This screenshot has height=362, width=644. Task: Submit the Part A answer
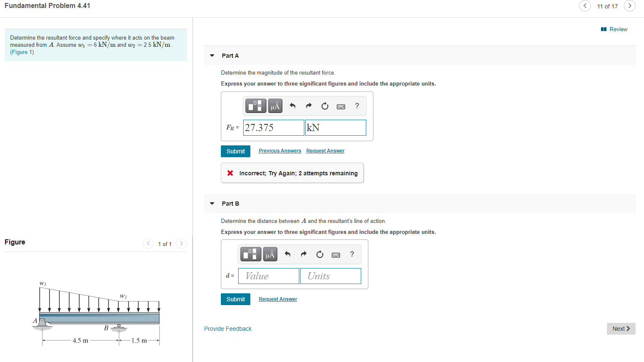pos(236,151)
